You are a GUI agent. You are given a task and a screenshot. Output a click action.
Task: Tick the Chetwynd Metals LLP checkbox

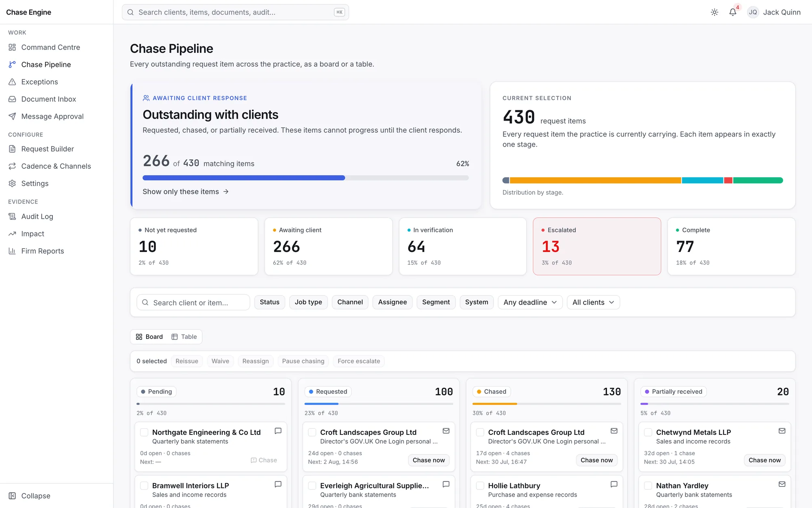pyautogui.click(x=648, y=432)
